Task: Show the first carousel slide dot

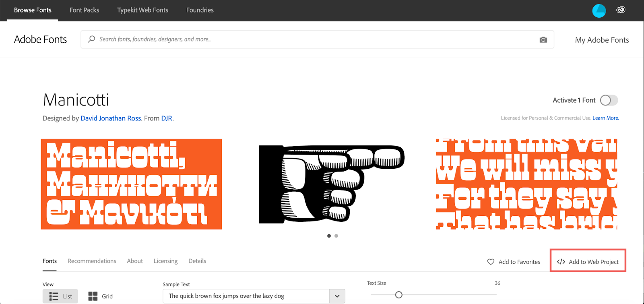Action: (329, 236)
